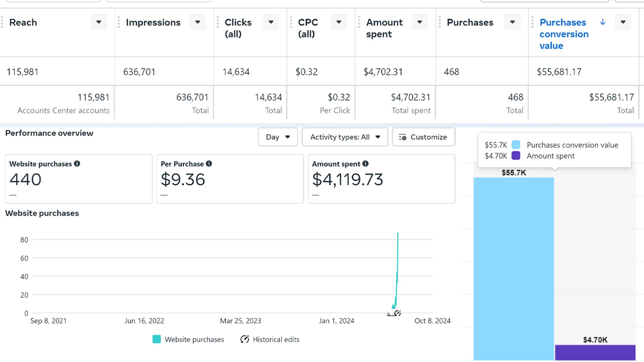Click the drag handle on Impressions column
644x362 pixels.
(119, 22)
